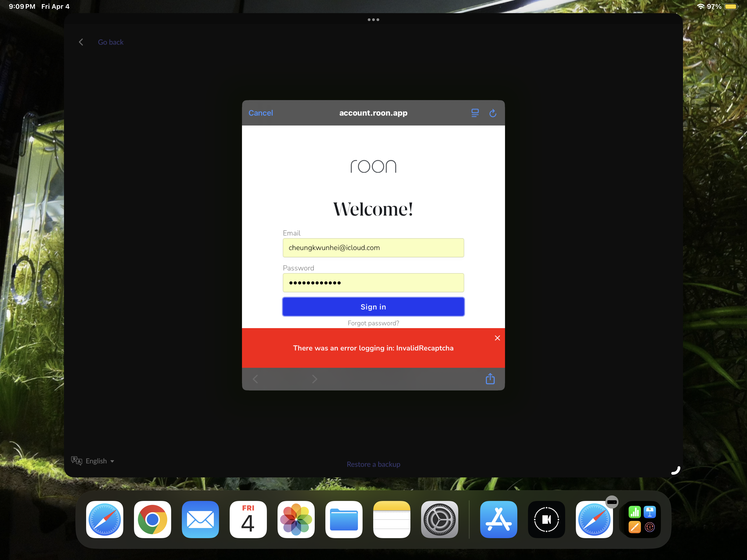Dismiss the InvalidRecaptcha error banner
The height and width of the screenshot is (560, 747).
[497, 338]
